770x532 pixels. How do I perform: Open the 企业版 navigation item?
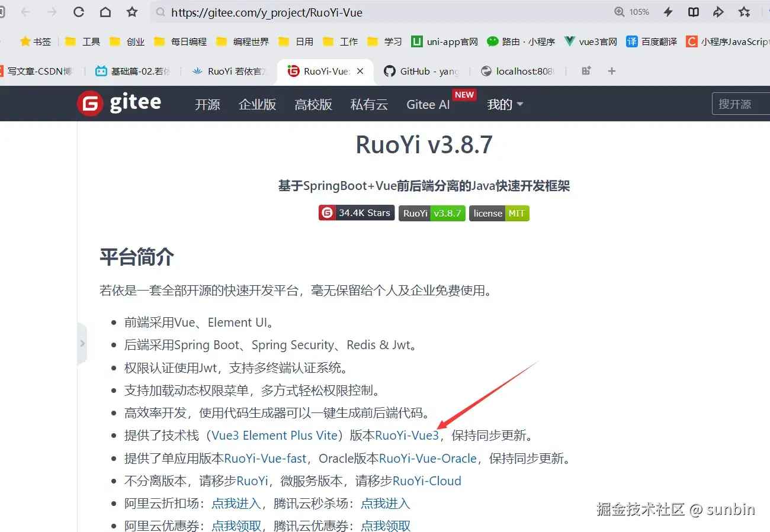tap(257, 104)
